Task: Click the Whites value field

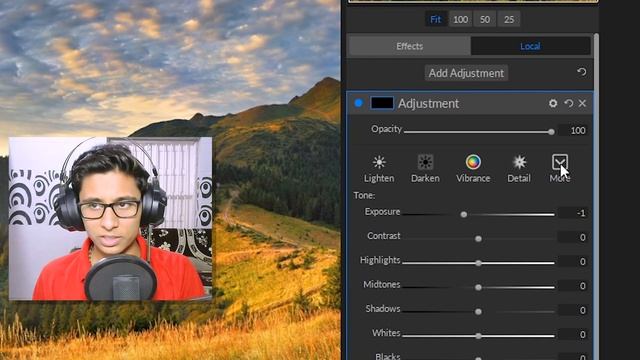Action: [x=573, y=334]
